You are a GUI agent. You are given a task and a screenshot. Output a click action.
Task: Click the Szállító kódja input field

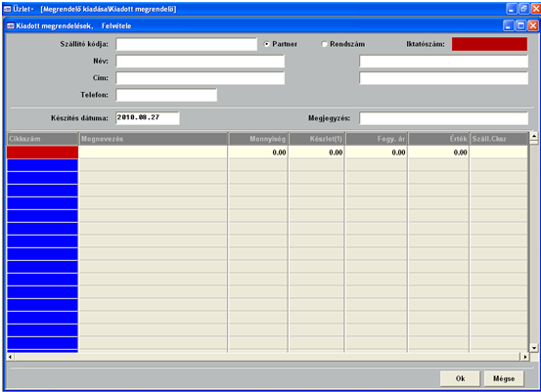[x=186, y=44]
